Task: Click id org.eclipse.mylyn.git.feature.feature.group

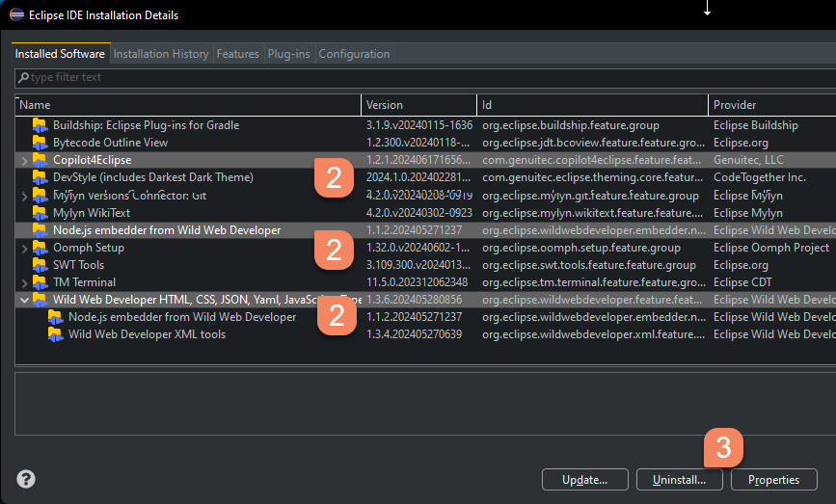Action: 591,196
